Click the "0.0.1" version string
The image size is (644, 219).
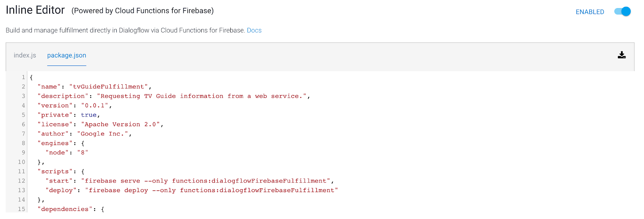(95, 106)
